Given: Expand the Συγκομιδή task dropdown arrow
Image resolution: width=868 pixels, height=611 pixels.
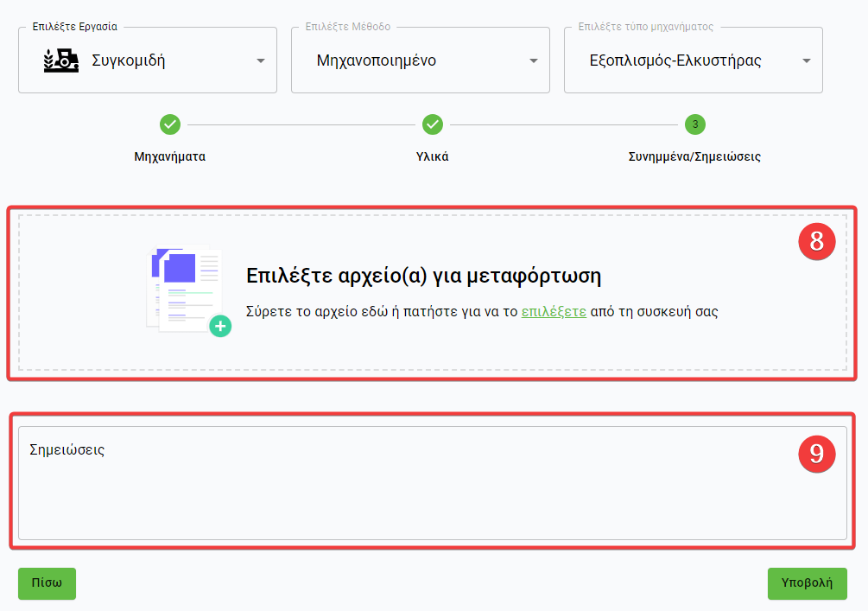Looking at the screenshot, I should [x=261, y=60].
